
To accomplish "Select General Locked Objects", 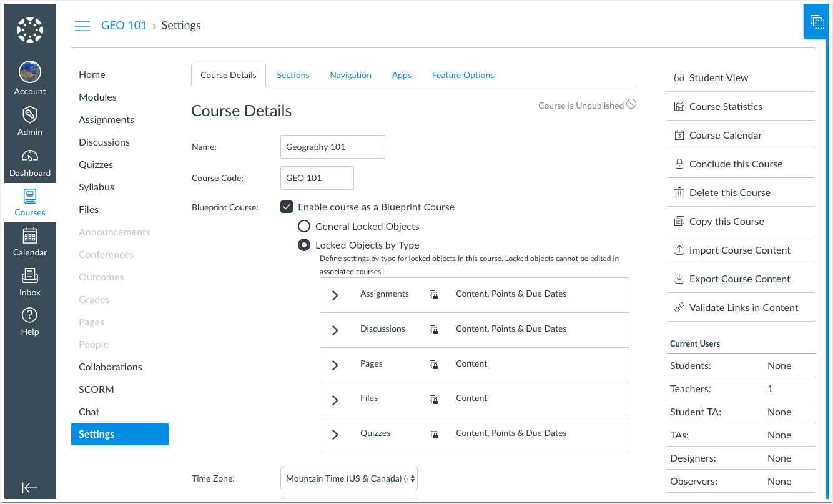I will point(304,226).
